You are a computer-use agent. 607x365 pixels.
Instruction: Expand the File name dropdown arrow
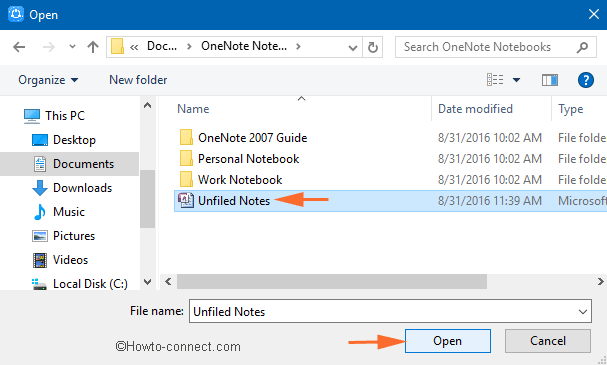point(583,312)
